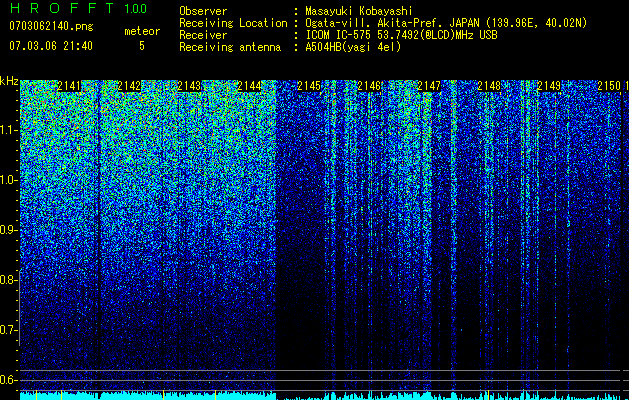Screen dimensions: 629x400
Task: Click the 'Receiving Location' label
Action: 233,23
